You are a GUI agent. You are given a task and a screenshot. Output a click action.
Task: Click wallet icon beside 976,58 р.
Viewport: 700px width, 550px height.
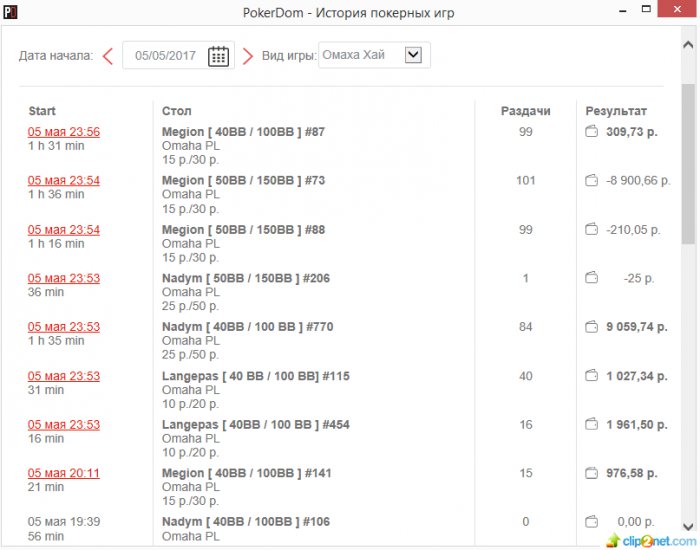pos(592,473)
